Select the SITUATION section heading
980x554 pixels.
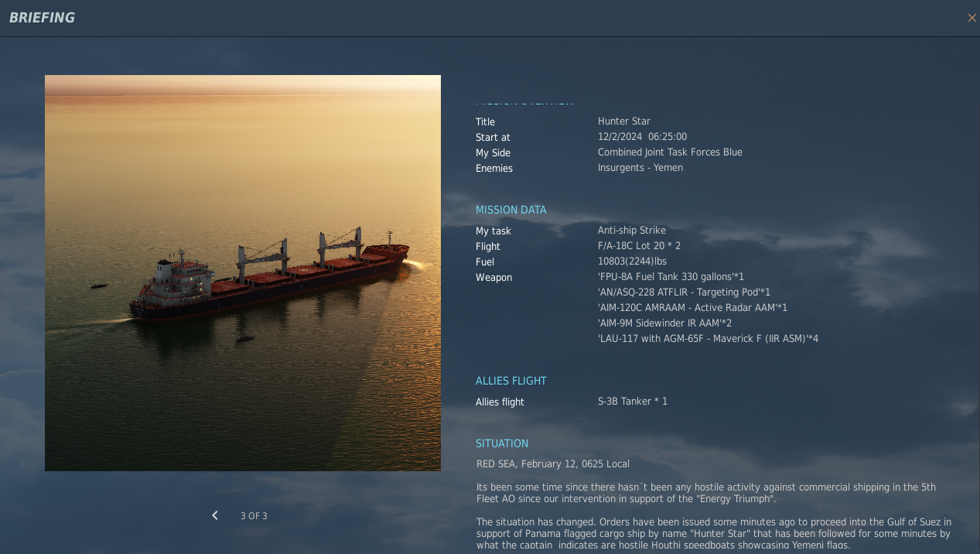pos(502,443)
